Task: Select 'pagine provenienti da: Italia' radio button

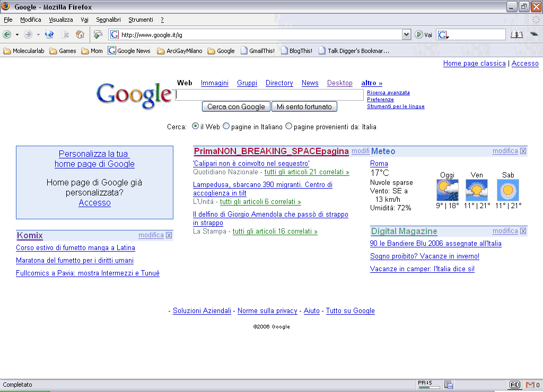Action: (289, 126)
